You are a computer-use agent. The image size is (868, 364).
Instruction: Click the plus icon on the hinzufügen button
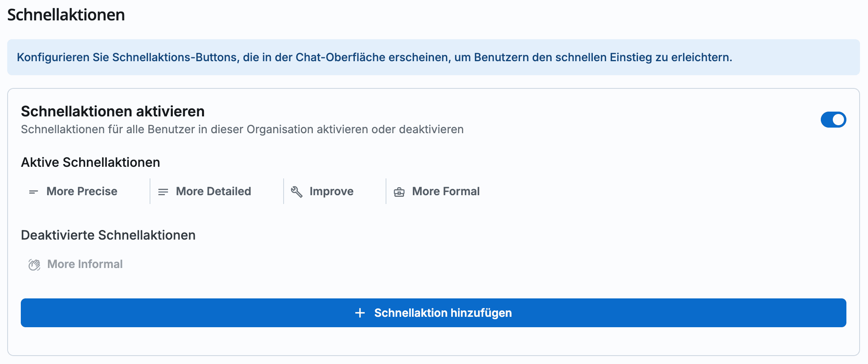pyautogui.click(x=360, y=313)
